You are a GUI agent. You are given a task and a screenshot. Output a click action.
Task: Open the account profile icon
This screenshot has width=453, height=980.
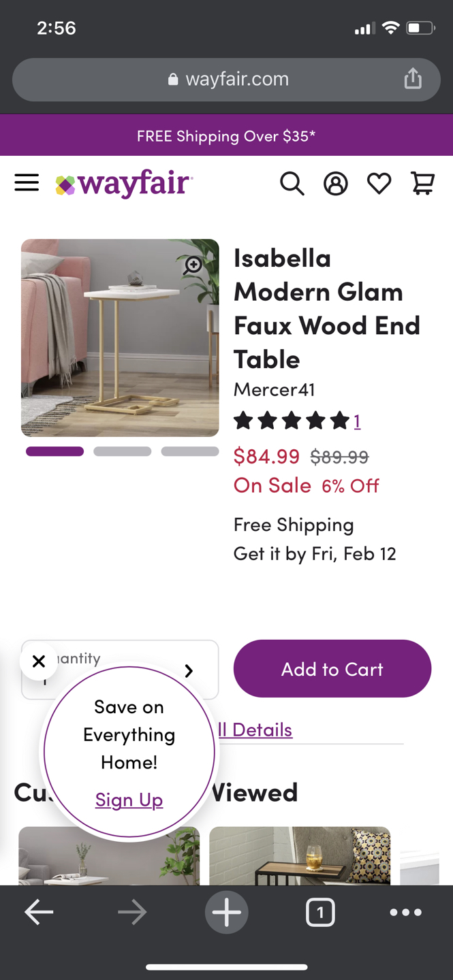(x=335, y=184)
